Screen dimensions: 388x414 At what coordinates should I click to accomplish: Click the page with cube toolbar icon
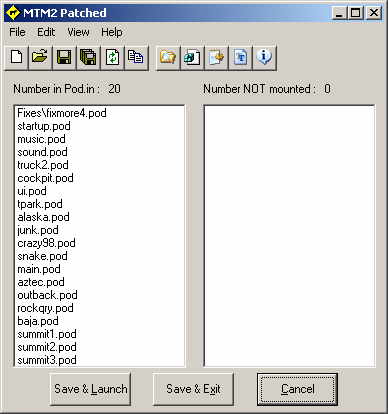pyautogui.click(x=192, y=58)
